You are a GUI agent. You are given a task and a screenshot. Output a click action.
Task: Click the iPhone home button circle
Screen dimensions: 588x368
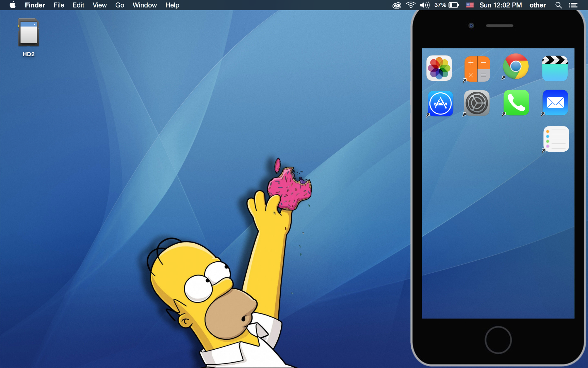click(498, 340)
